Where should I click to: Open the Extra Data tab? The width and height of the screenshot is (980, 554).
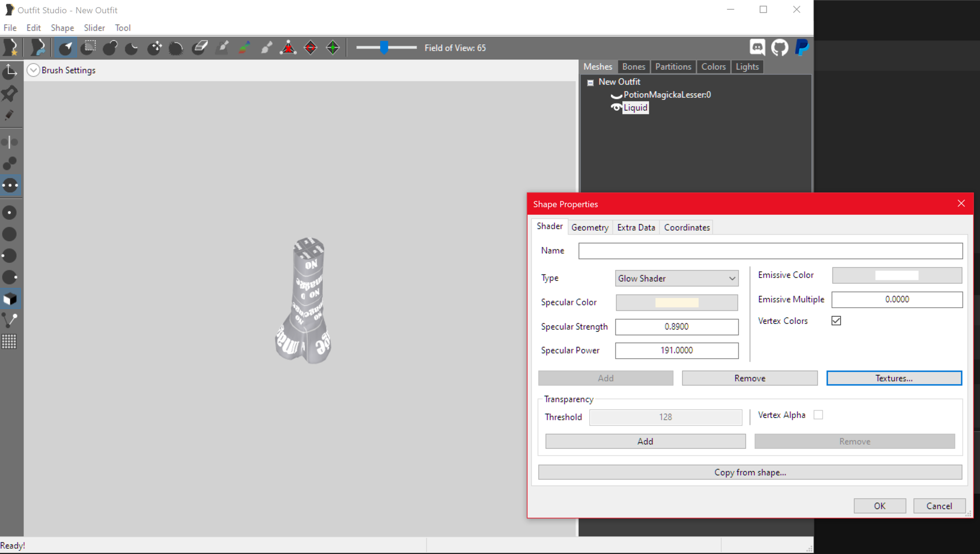coord(636,228)
